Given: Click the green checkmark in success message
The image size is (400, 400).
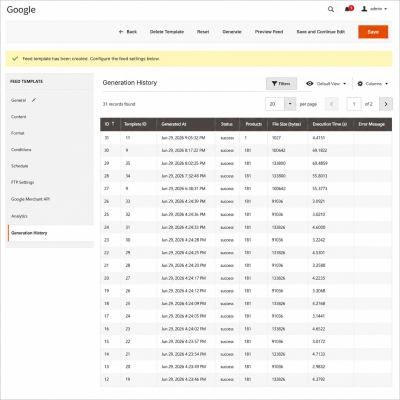Looking at the screenshot, I should (x=15, y=59).
